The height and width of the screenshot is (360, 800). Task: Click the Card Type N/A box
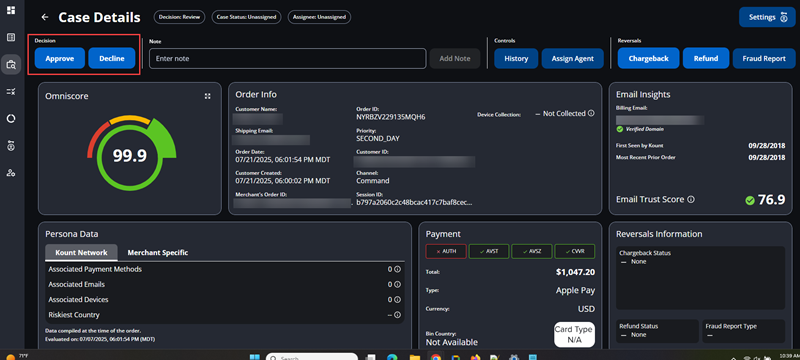pos(574,335)
